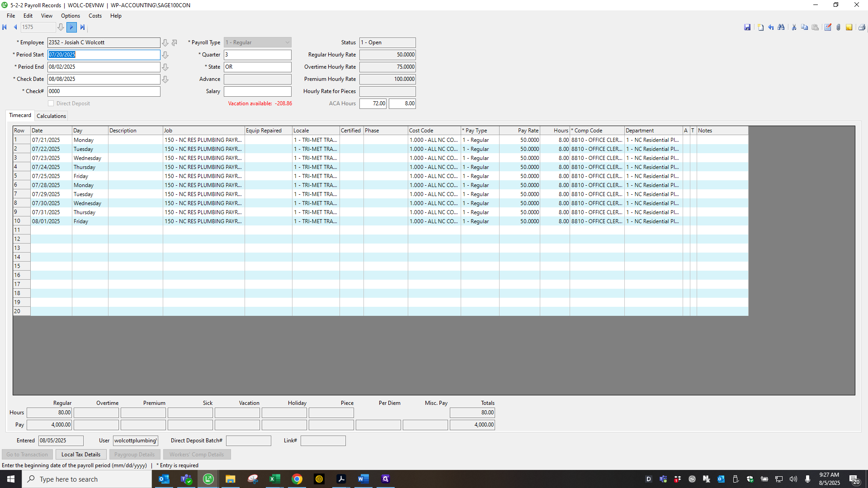Image resolution: width=868 pixels, height=488 pixels.
Task: Click the copy documents icon
Action: [x=804, y=28]
